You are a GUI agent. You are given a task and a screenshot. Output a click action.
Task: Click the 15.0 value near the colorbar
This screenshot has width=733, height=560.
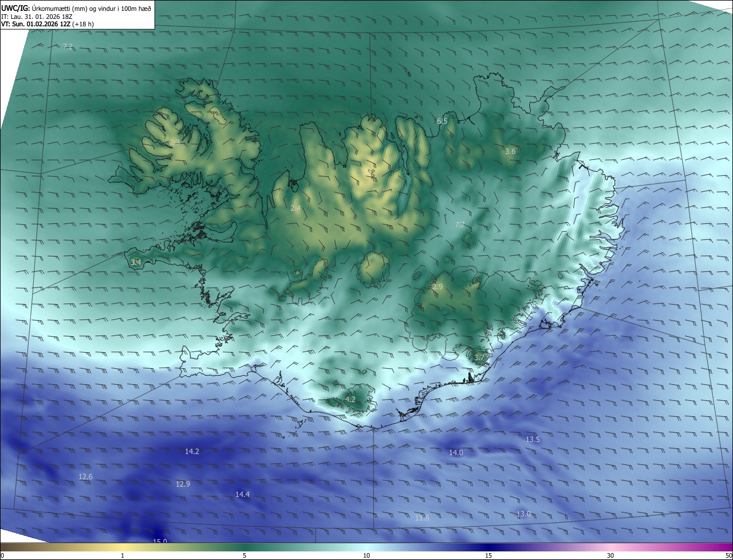(x=160, y=541)
